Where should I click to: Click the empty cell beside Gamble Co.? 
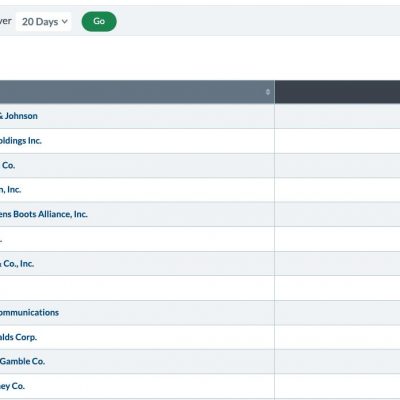click(x=337, y=361)
